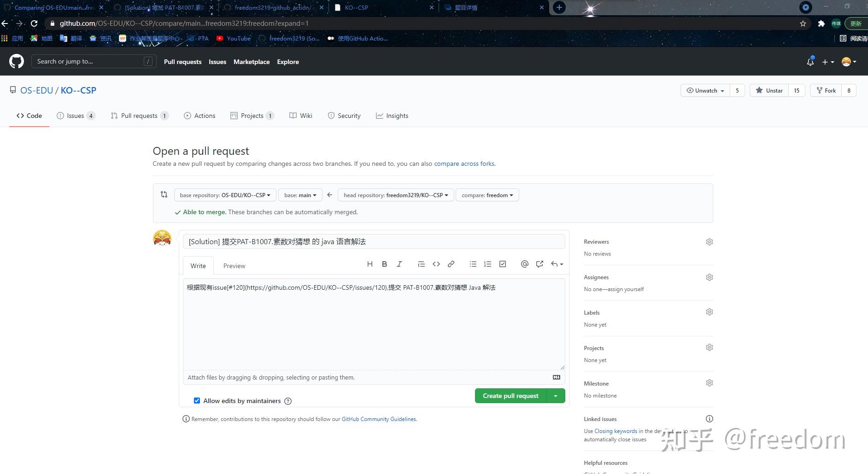Click the Create pull request button
Image resolution: width=868 pixels, height=474 pixels.
(510, 396)
